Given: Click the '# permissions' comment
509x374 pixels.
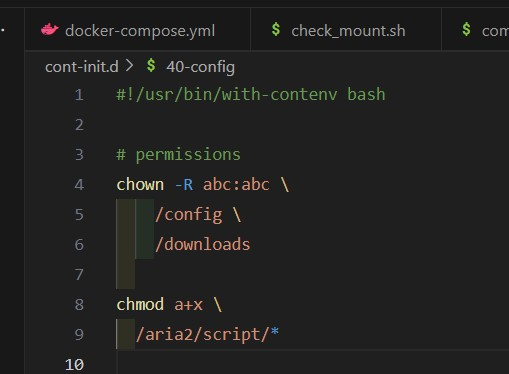Looking at the screenshot, I should point(178,155).
